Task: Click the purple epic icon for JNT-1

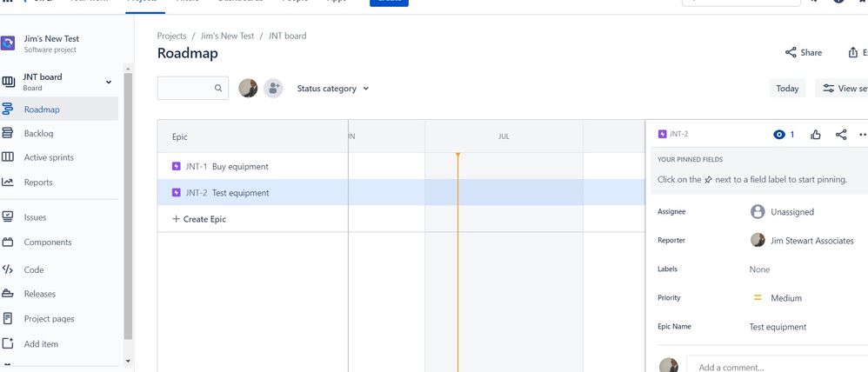Action: coord(176,166)
